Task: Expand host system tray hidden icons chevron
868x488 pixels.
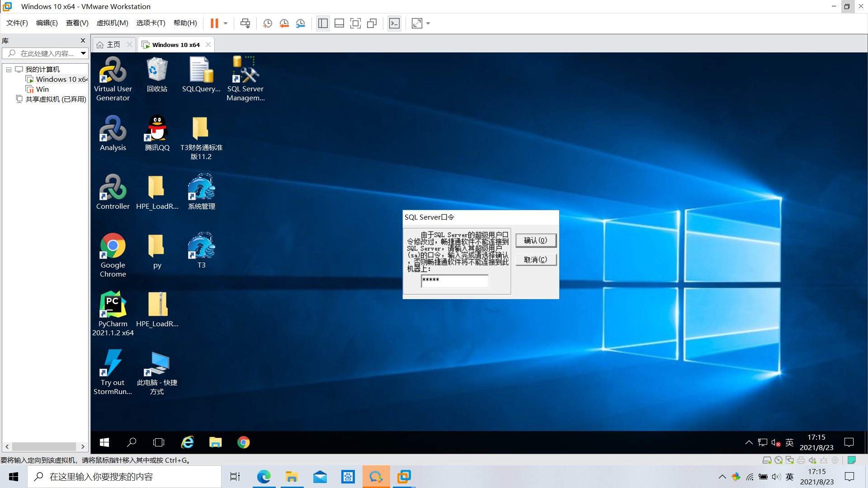Action: (x=722, y=477)
